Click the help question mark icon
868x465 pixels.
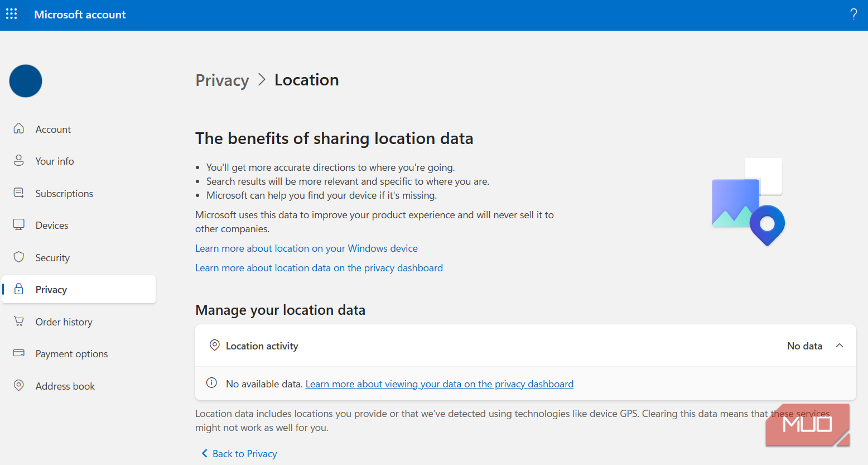[853, 15]
